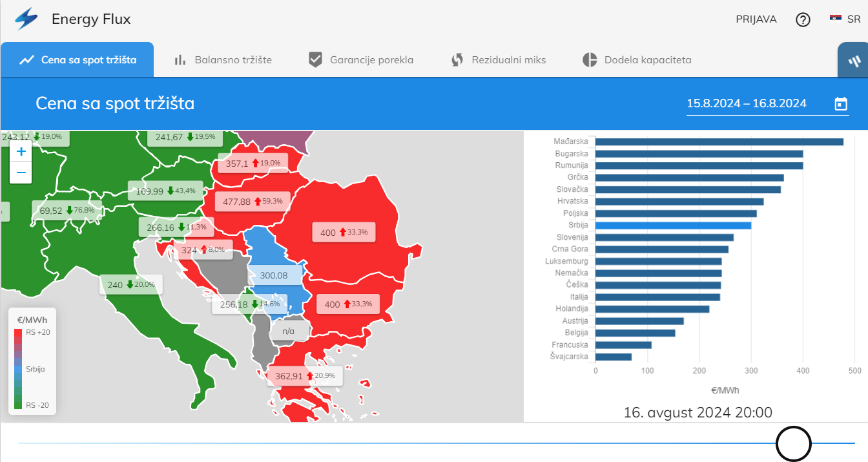Viewport: 868px width, 462px height.
Task: Click the 300,08 Serbia price label
Action: pyautogui.click(x=274, y=275)
